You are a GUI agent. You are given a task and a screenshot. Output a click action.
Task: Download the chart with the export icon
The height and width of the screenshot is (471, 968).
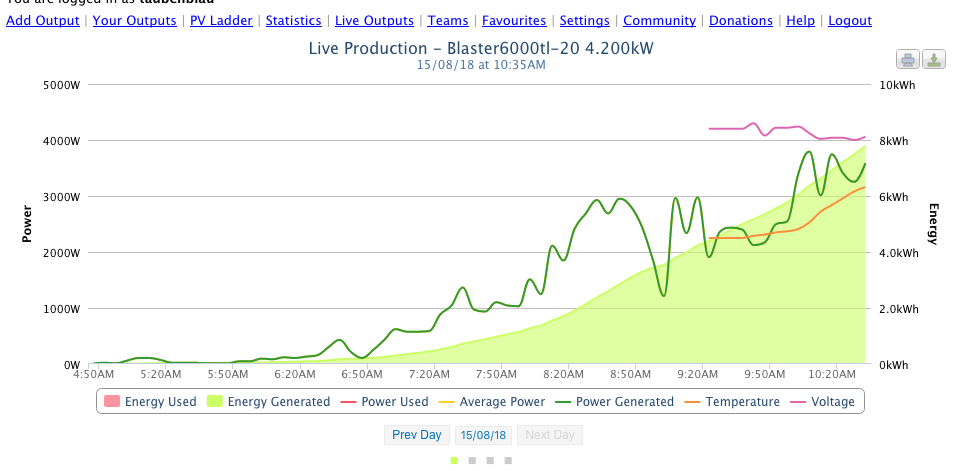933,60
